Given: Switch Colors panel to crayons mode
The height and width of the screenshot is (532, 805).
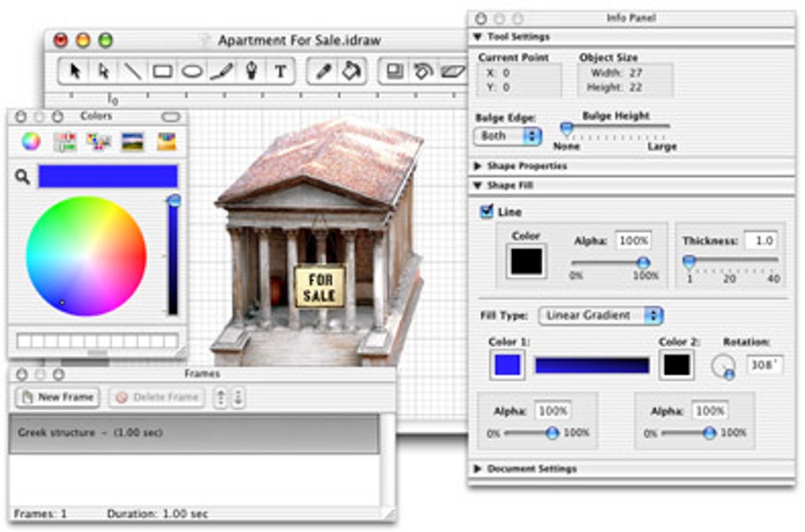Looking at the screenshot, I should 167,141.
